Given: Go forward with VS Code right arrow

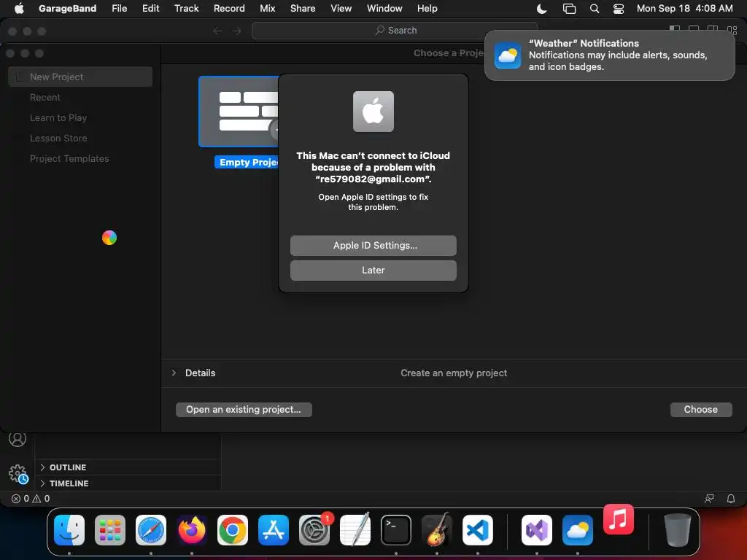Looking at the screenshot, I should [237, 31].
